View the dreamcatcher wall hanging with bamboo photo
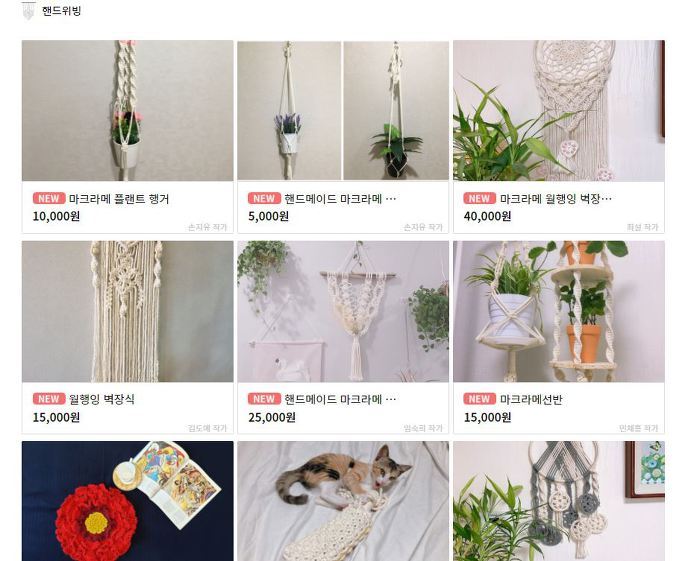The height and width of the screenshot is (561, 700). coord(559,111)
